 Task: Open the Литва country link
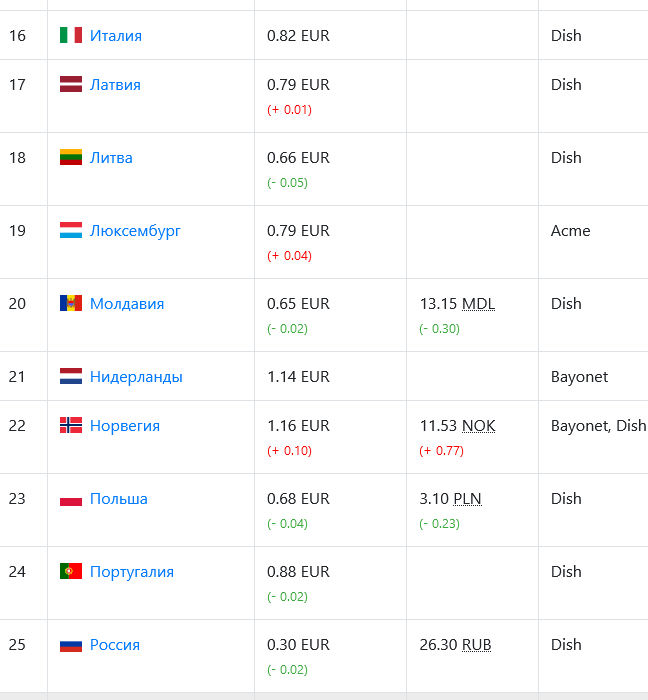[111, 158]
